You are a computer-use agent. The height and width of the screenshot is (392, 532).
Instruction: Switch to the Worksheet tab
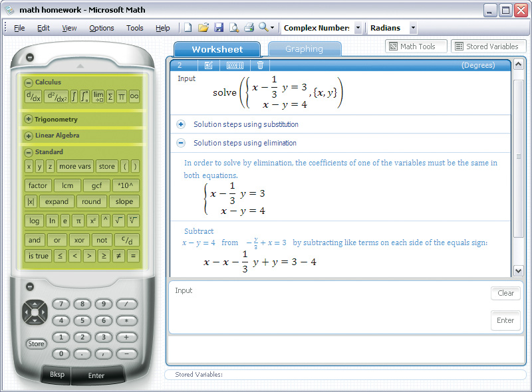[x=217, y=50]
